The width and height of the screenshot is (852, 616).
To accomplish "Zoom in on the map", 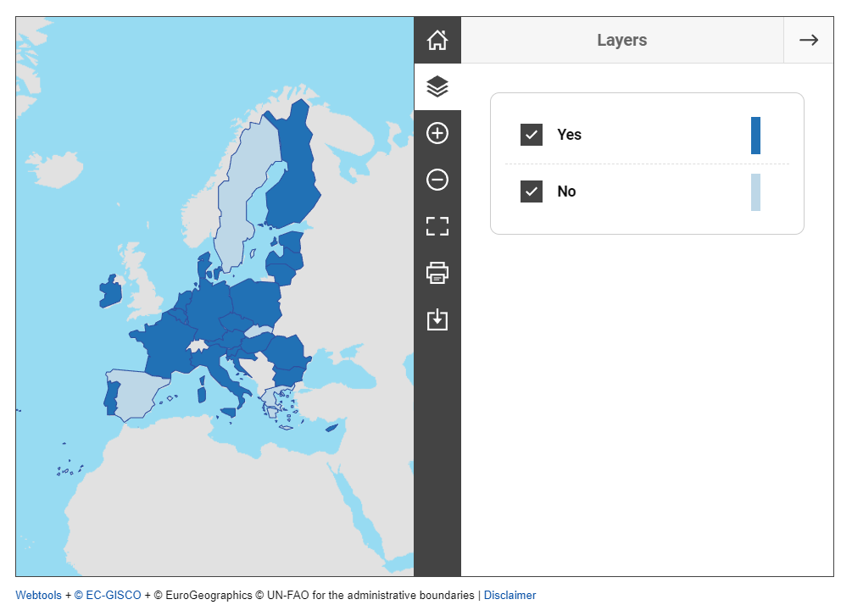I will tap(437, 133).
